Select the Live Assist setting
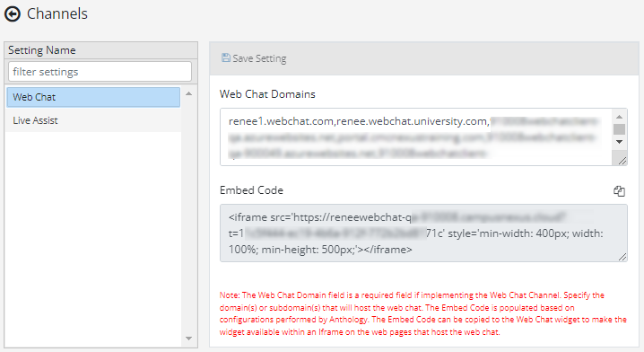This screenshot has height=352, width=644. click(x=93, y=120)
